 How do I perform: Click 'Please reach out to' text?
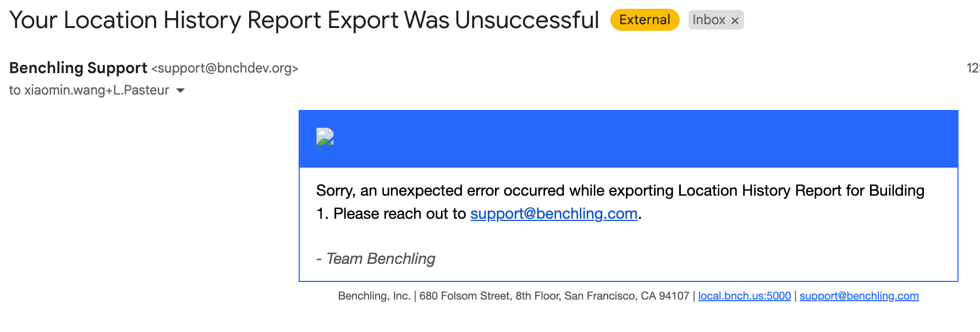pyautogui.click(x=400, y=213)
